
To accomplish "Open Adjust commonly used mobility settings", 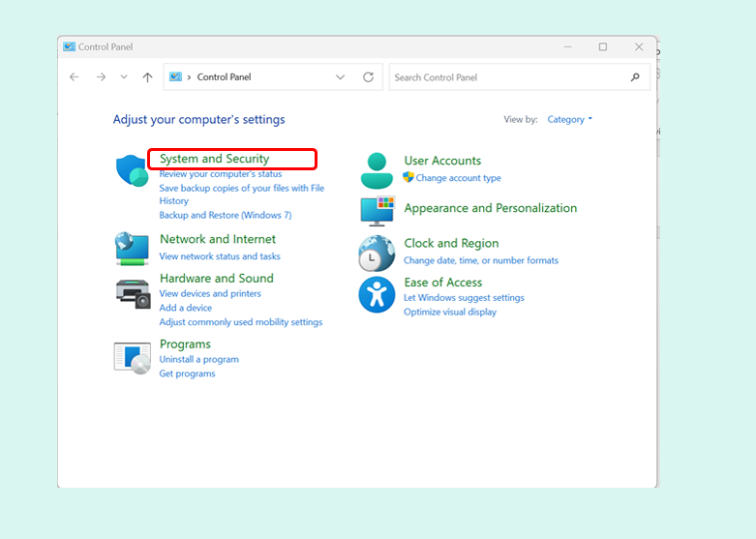I will 241,322.
